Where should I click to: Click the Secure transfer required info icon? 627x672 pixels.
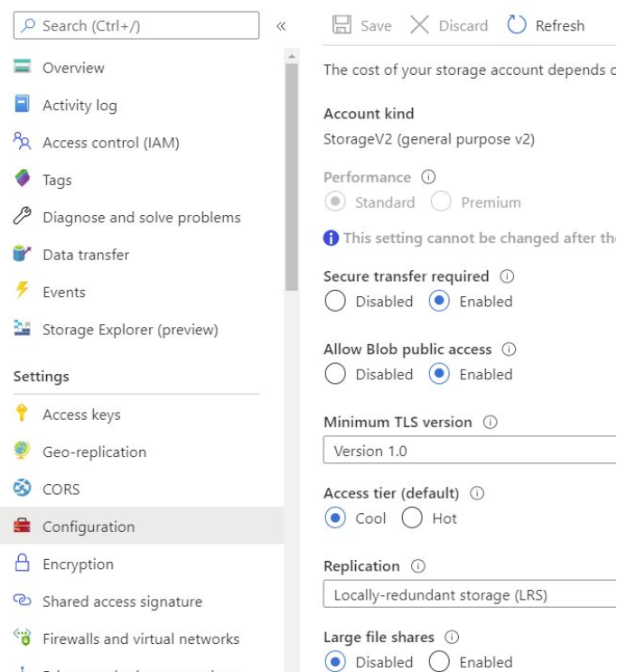[x=507, y=276]
